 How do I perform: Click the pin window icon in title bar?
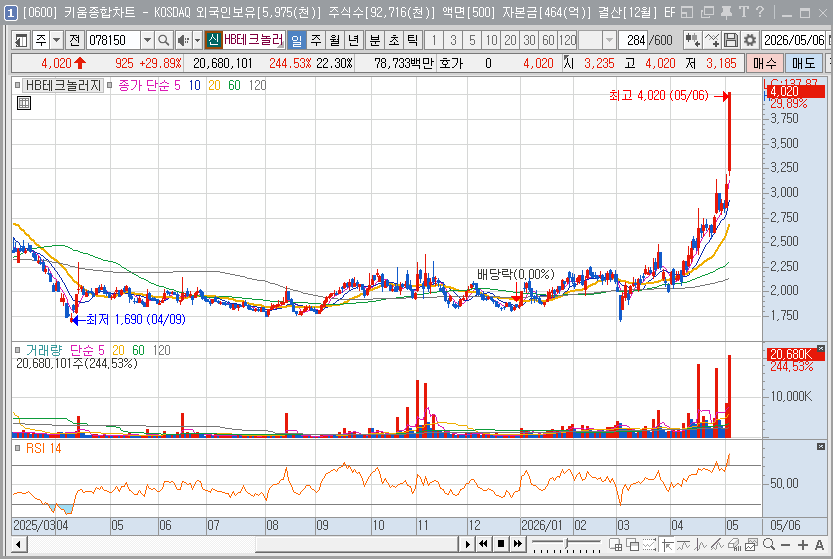pos(726,12)
